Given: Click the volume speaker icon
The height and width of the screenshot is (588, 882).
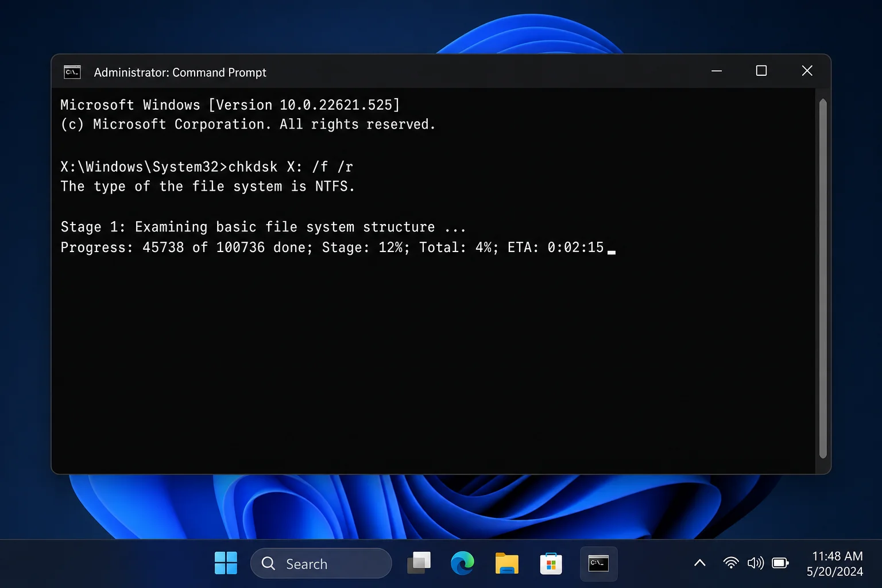Looking at the screenshot, I should [755, 563].
